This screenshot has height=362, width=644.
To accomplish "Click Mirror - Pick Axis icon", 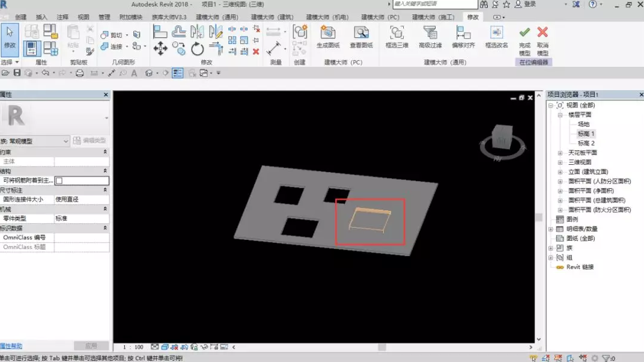I will (197, 32).
